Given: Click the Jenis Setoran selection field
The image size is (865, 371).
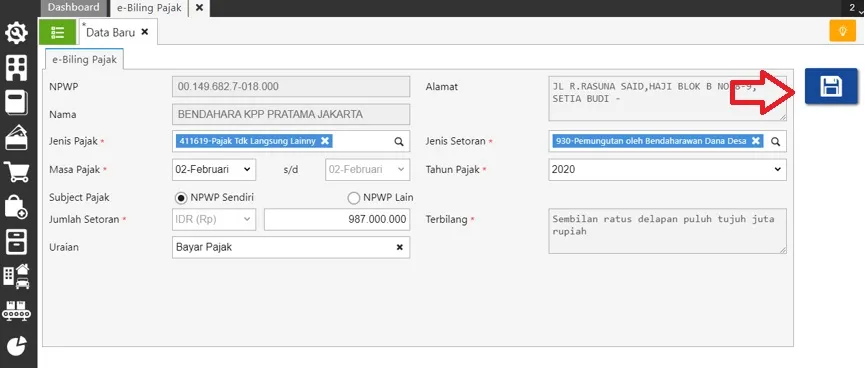Looking at the screenshot, I should pyautogui.click(x=668, y=141).
